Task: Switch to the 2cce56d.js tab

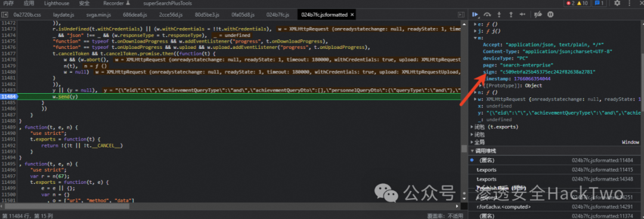Action: [x=171, y=15]
